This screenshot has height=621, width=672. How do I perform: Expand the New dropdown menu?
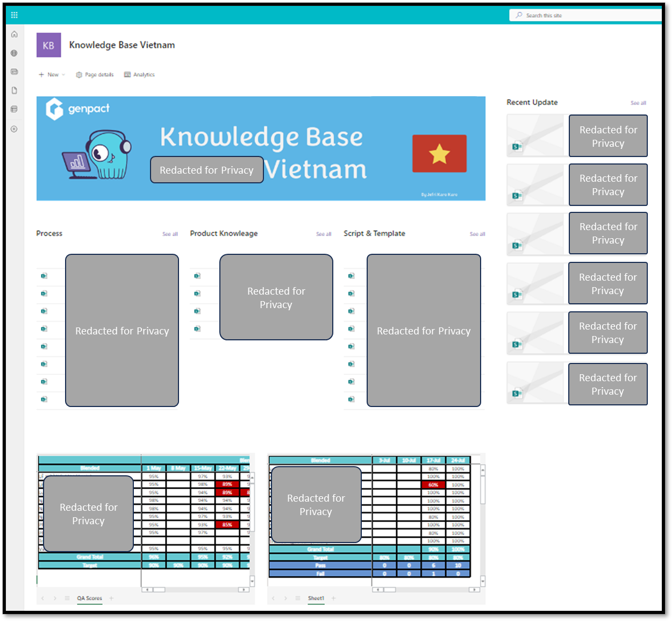52,75
